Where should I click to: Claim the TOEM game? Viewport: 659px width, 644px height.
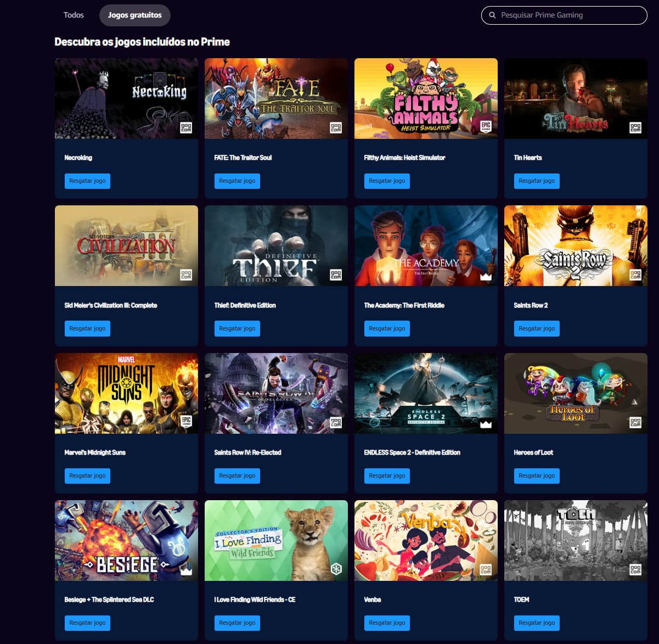click(x=537, y=623)
